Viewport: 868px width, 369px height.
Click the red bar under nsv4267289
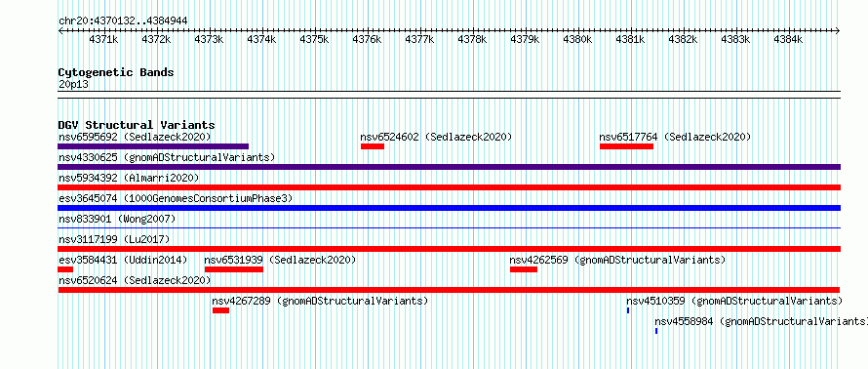click(x=220, y=310)
